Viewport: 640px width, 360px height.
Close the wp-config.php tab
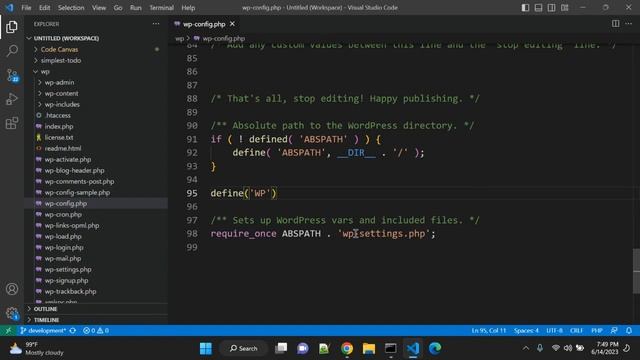232,24
